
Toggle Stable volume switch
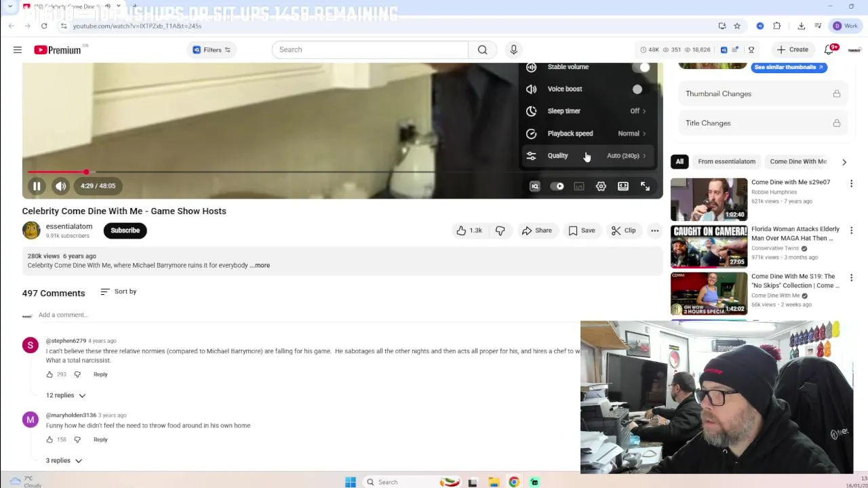tap(641, 67)
